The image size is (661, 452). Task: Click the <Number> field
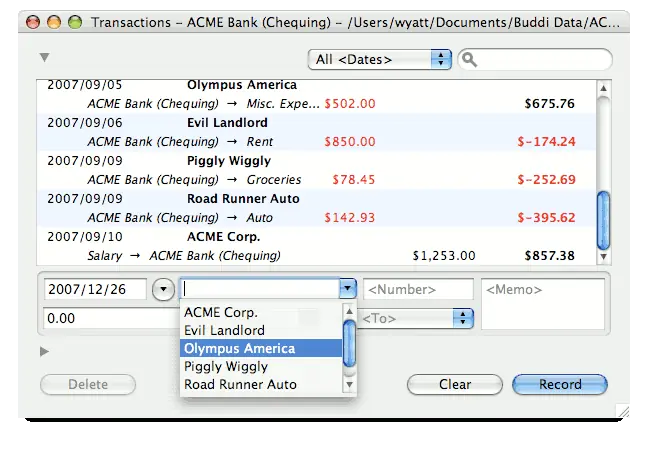418,289
